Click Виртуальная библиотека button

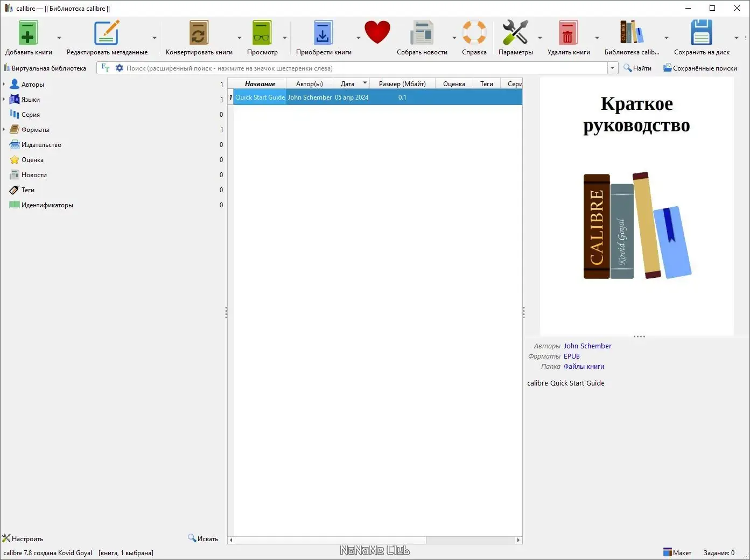(x=45, y=68)
